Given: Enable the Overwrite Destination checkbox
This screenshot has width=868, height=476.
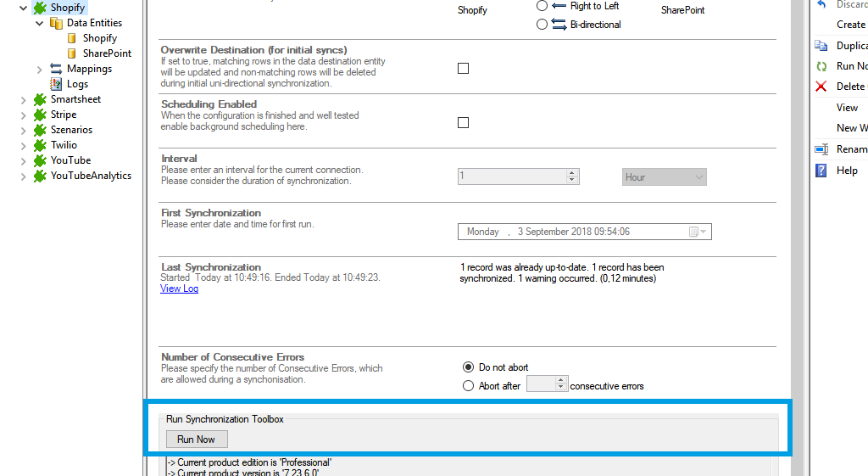Looking at the screenshot, I should point(463,69).
